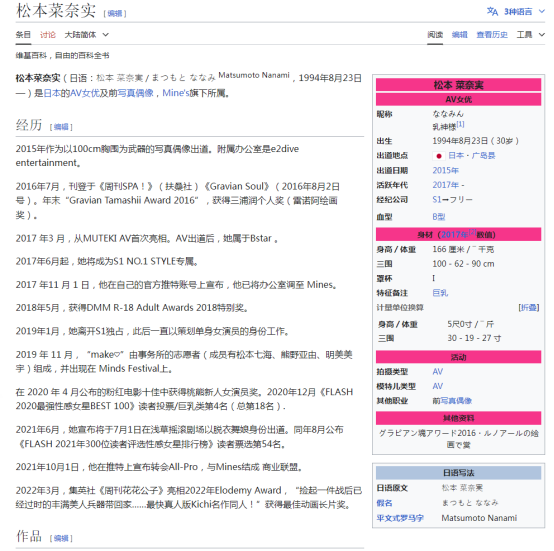Expand the 3种语言 languages dropdown
554x551 pixels.
[x=524, y=12]
